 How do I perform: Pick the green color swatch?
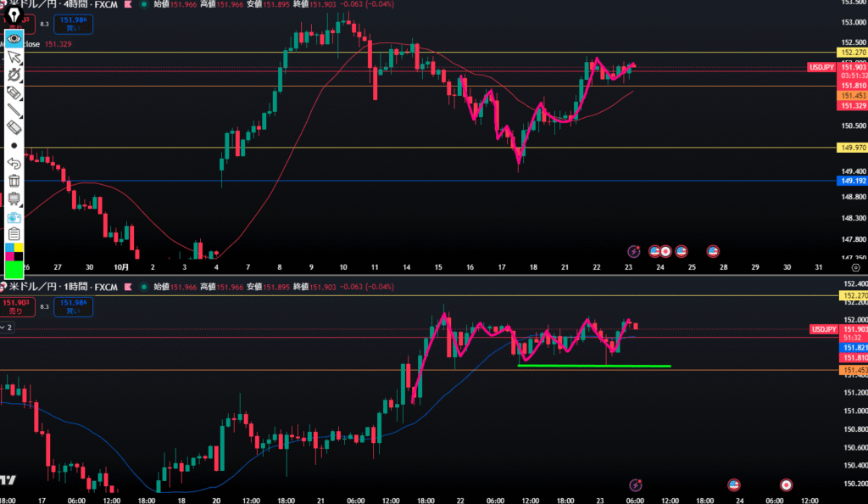pos(14,269)
